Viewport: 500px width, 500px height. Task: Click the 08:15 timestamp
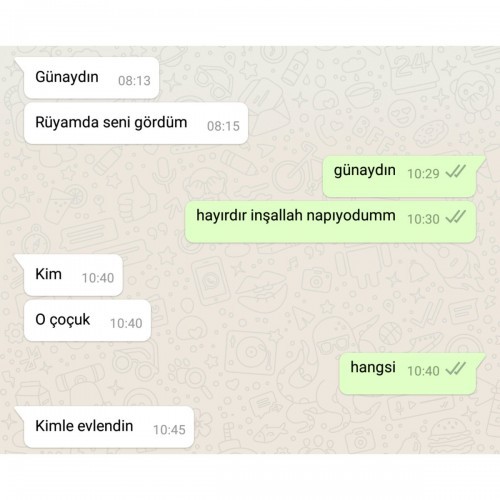pos(223,126)
